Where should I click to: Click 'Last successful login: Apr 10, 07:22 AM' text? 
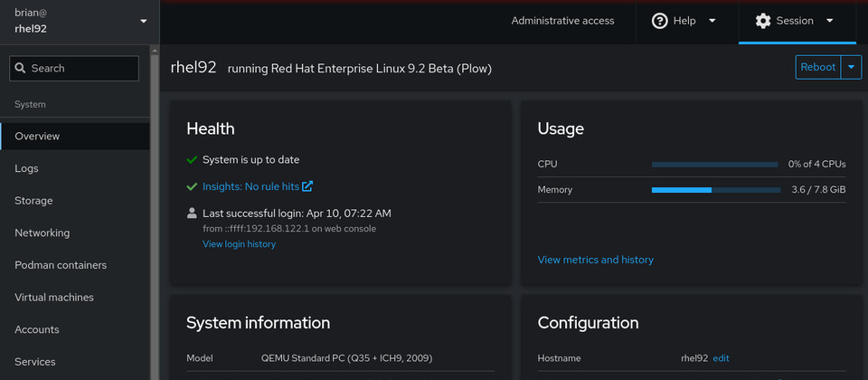[x=297, y=214]
